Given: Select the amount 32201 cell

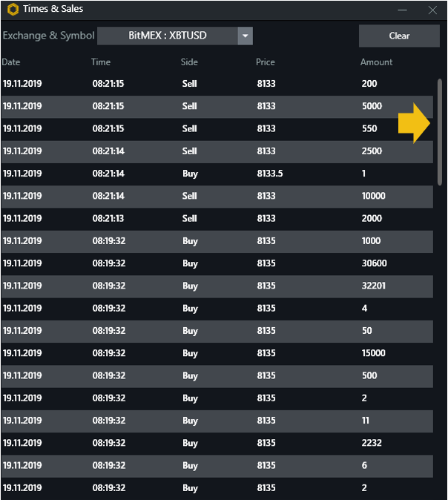Looking at the screenshot, I should [374, 286].
